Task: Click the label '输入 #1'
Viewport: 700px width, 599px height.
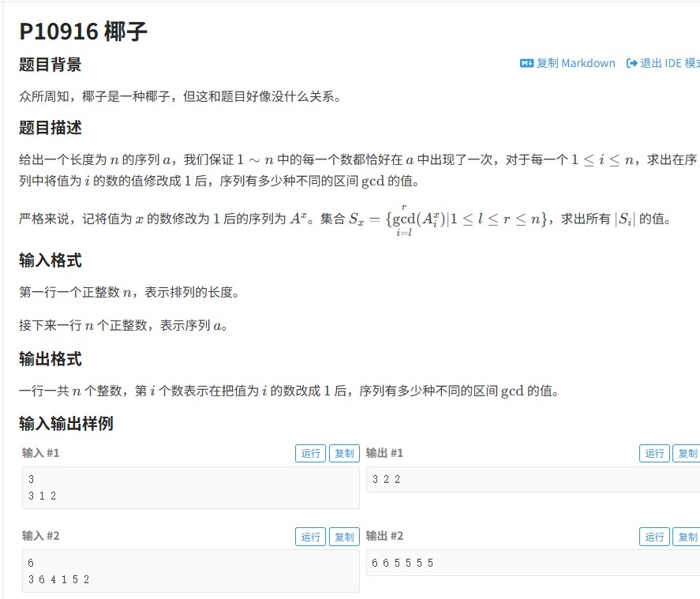Action: coord(40,453)
